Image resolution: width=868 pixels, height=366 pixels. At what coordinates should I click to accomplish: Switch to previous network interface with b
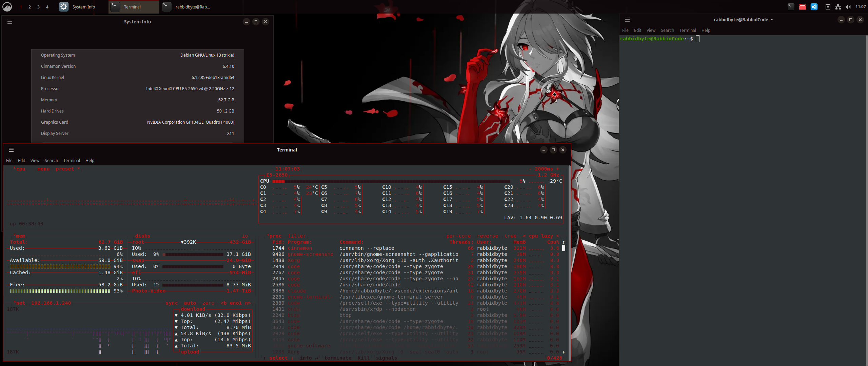pyautogui.click(x=224, y=303)
